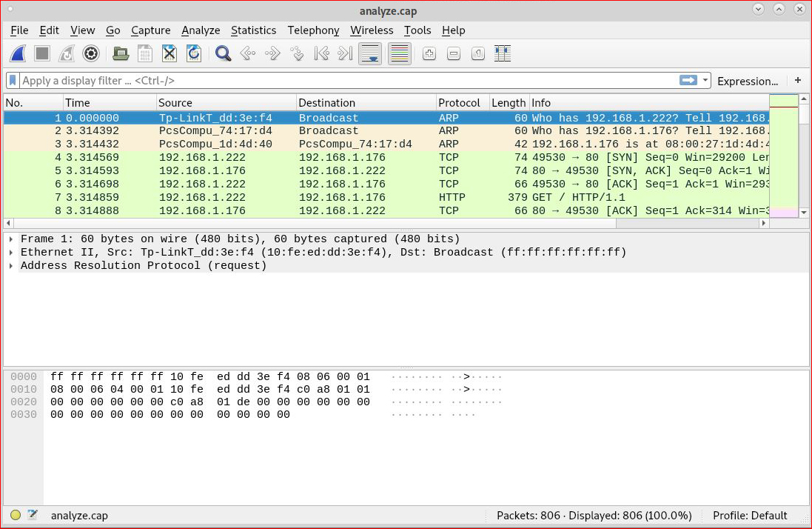Click the Expression... button
The image size is (812, 529).
point(748,81)
